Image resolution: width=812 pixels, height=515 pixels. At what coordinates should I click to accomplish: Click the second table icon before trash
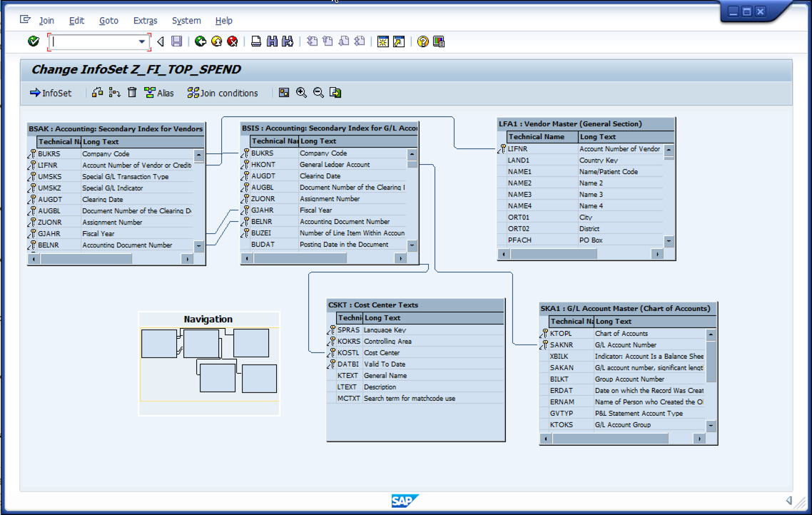pyautogui.click(x=114, y=93)
